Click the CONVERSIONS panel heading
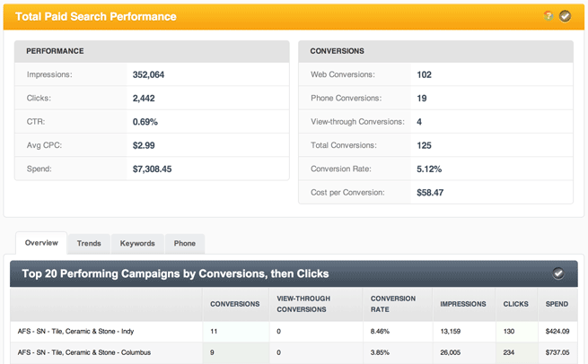The width and height of the screenshot is (588, 364). [x=337, y=51]
